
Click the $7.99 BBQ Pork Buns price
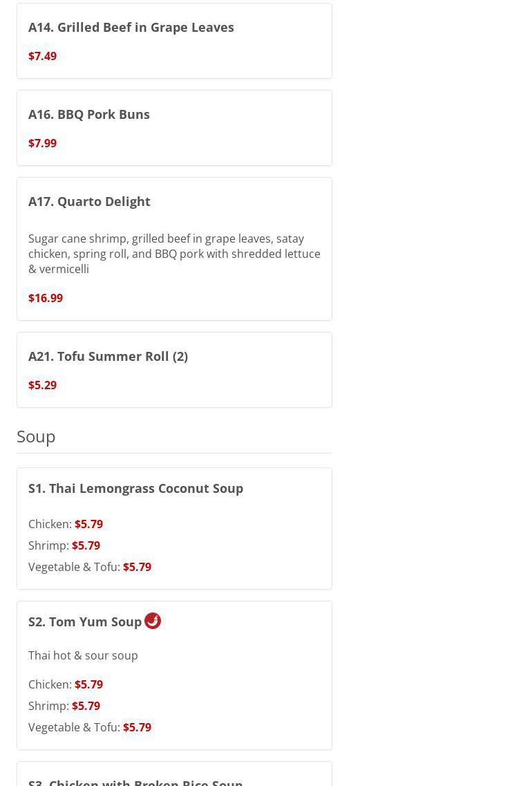tap(42, 143)
